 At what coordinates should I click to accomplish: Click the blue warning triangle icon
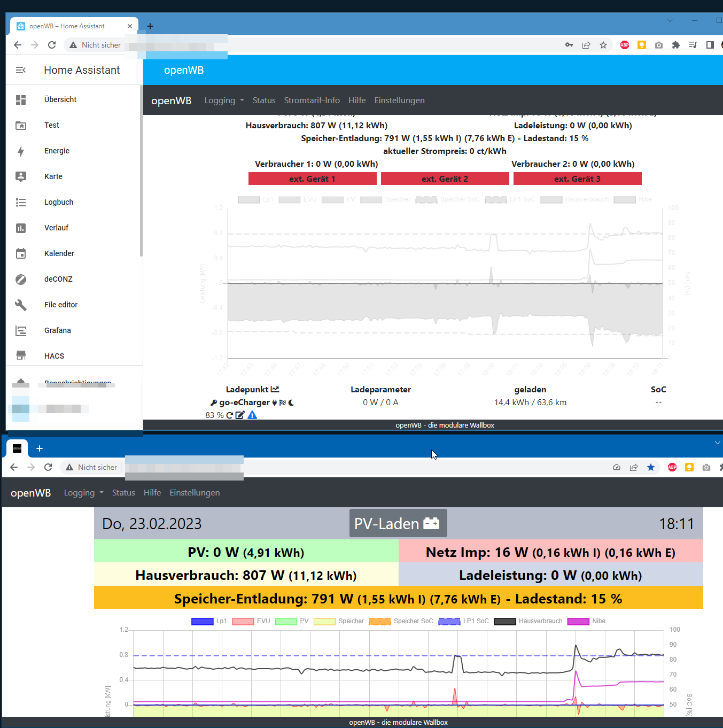[252, 415]
